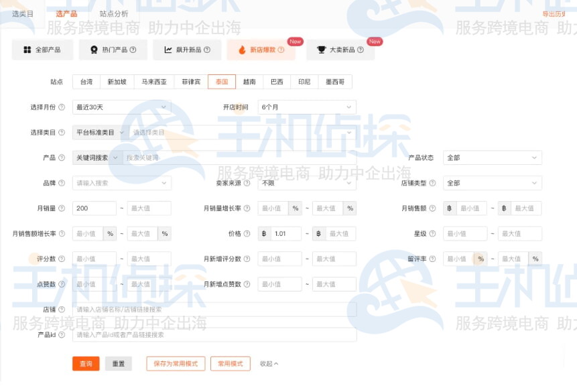The height and width of the screenshot is (392, 577).
Task: Open the help tooltip beside 月销量
Action: 63,208
